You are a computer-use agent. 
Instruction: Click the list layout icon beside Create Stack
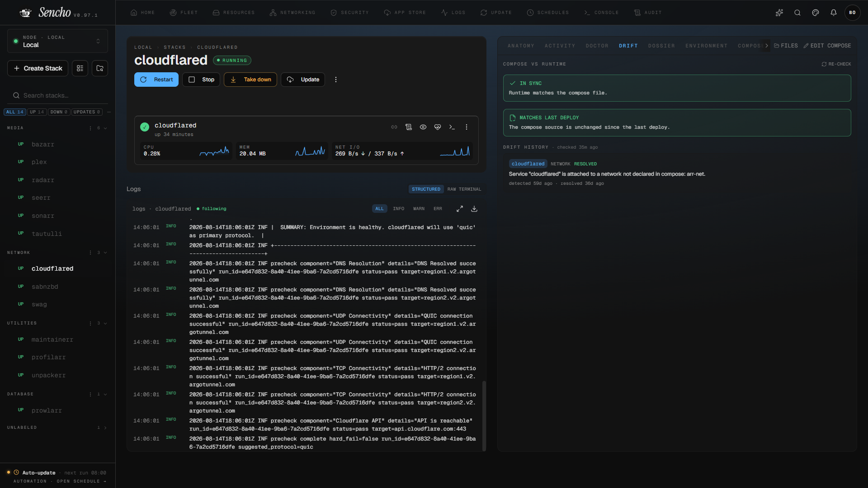(x=80, y=68)
